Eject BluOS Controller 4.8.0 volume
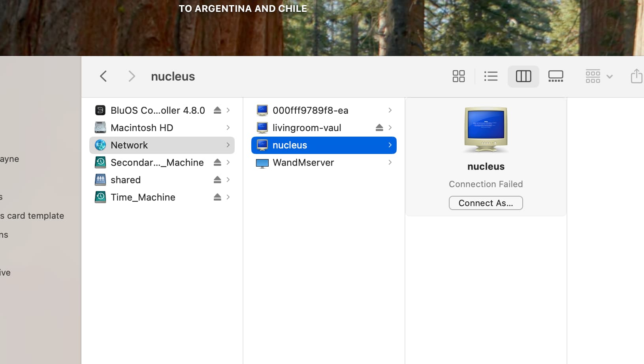Image resolution: width=644 pixels, height=364 pixels. (x=217, y=110)
